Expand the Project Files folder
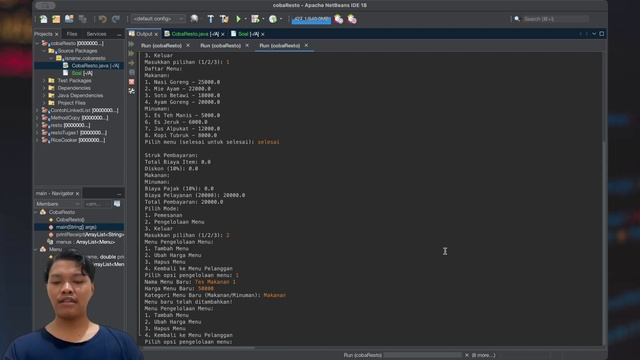 click(x=44, y=103)
